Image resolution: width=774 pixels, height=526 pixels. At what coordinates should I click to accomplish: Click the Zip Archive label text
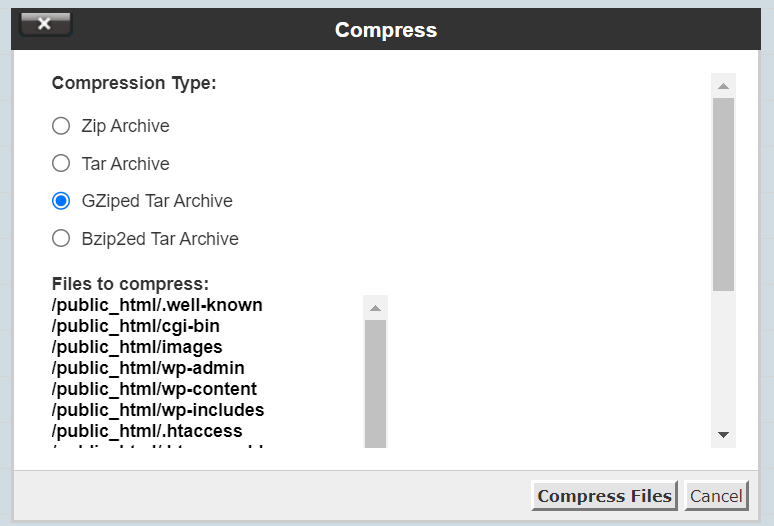tap(125, 126)
